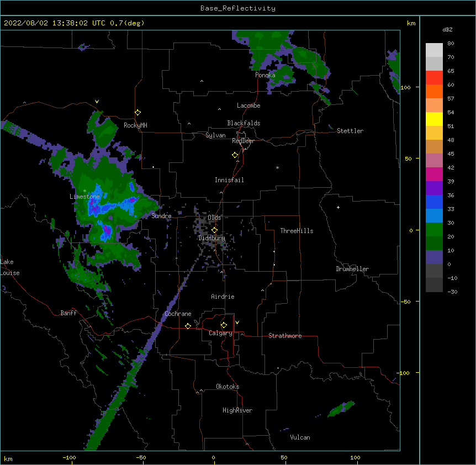Select the white 70-80 dBZ legend swatch
Image resolution: width=476 pixels, height=465 pixels.
(434, 50)
